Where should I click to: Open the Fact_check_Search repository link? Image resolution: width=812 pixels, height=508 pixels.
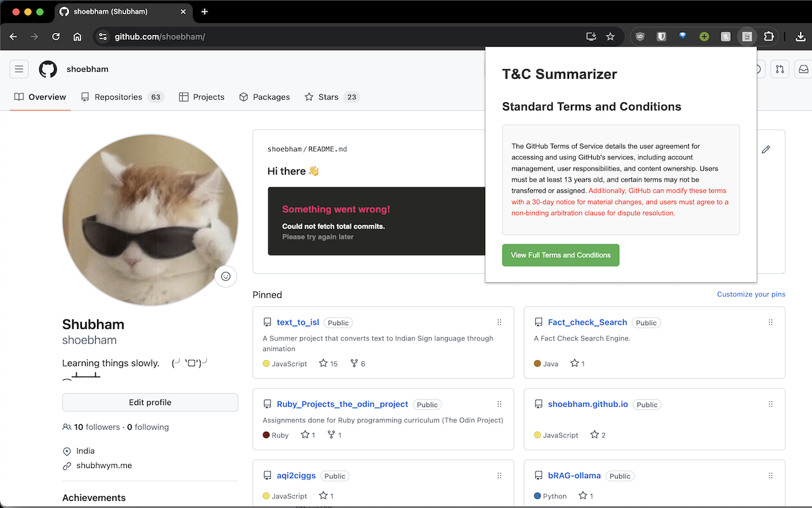point(587,323)
